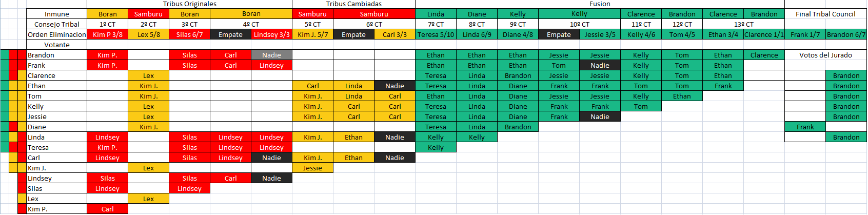
Task: Select the 7º CT tribal council cell
Action: tap(436, 25)
